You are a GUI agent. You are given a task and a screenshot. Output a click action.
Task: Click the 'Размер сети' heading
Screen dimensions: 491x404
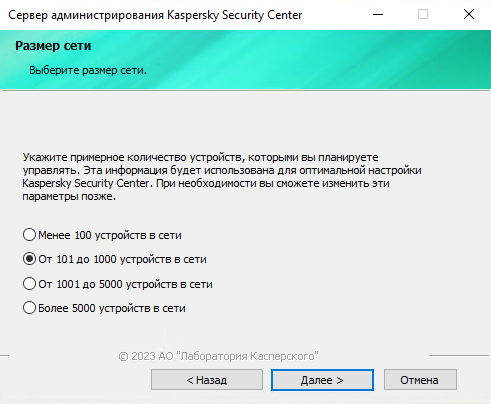point(53,46)
